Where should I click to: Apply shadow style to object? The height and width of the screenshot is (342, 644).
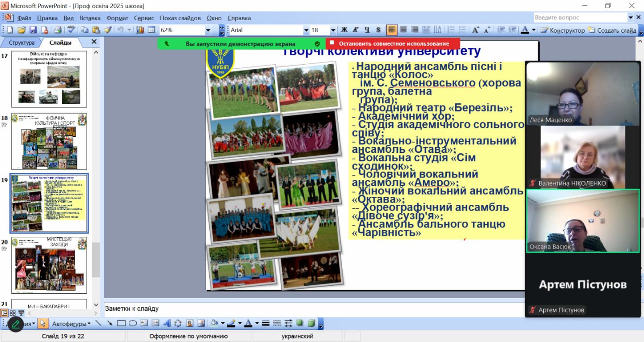coord(300,323)
